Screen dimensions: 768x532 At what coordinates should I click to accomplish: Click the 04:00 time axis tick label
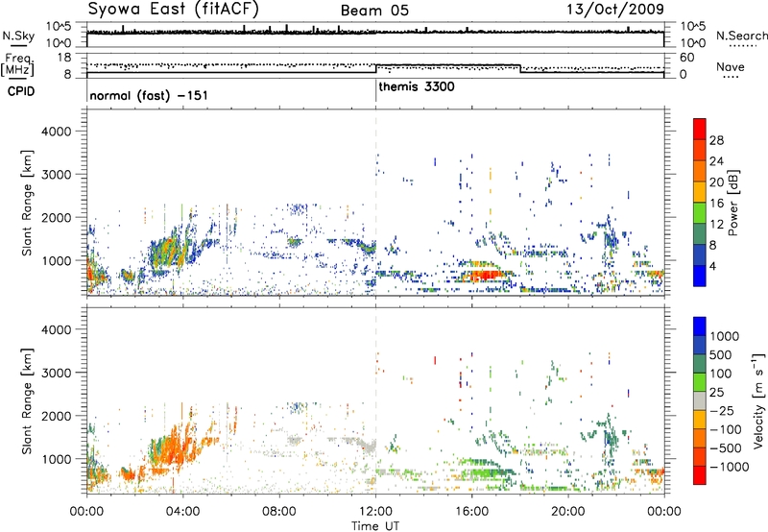coord(182,512)
